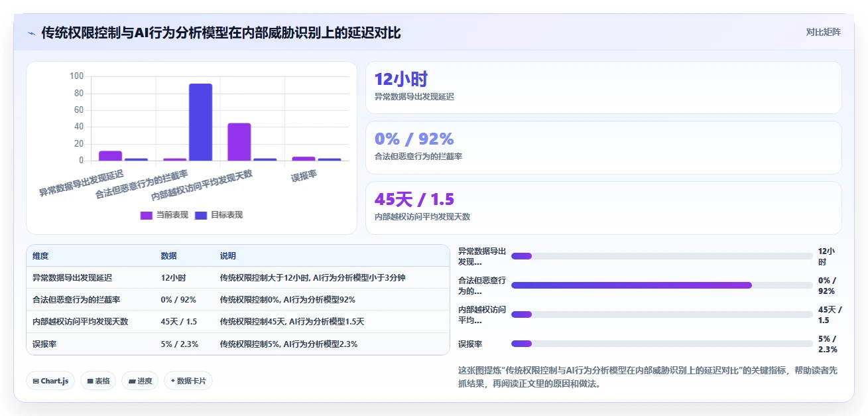Click 传统权限控制45天, AI行为分析模型1.5天 cell
The image size is (868, 416).
pos(292,322)
